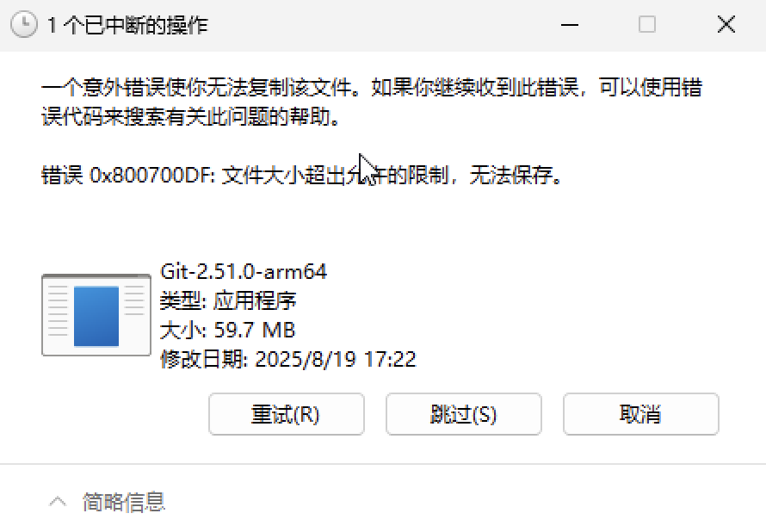Click the 类型: 应用程序 line
Viewport: 766px width, 532px height.
[228, 300]
